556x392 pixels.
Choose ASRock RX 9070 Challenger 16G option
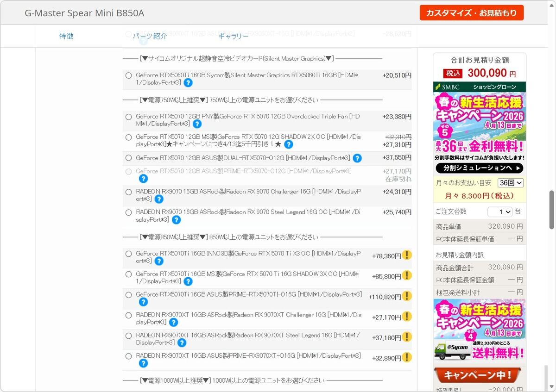tap(128, 192)
